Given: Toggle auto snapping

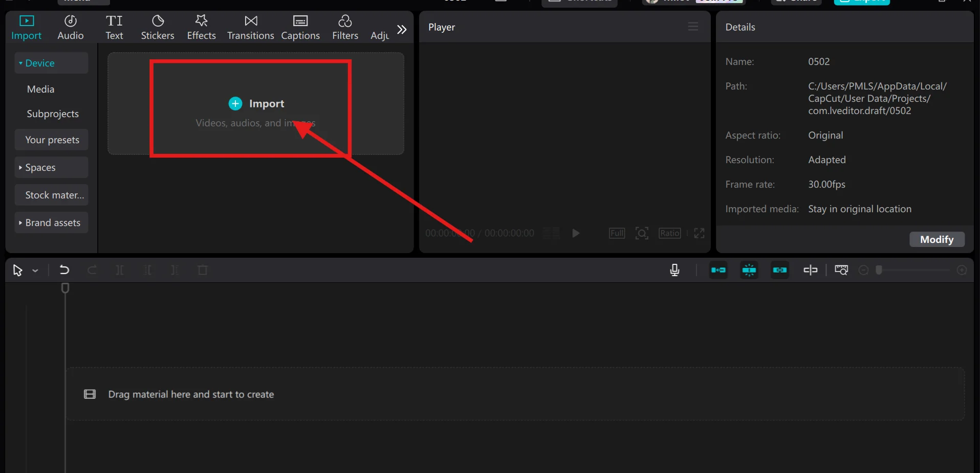Looking at the screenshot, I should coord(749,270).
